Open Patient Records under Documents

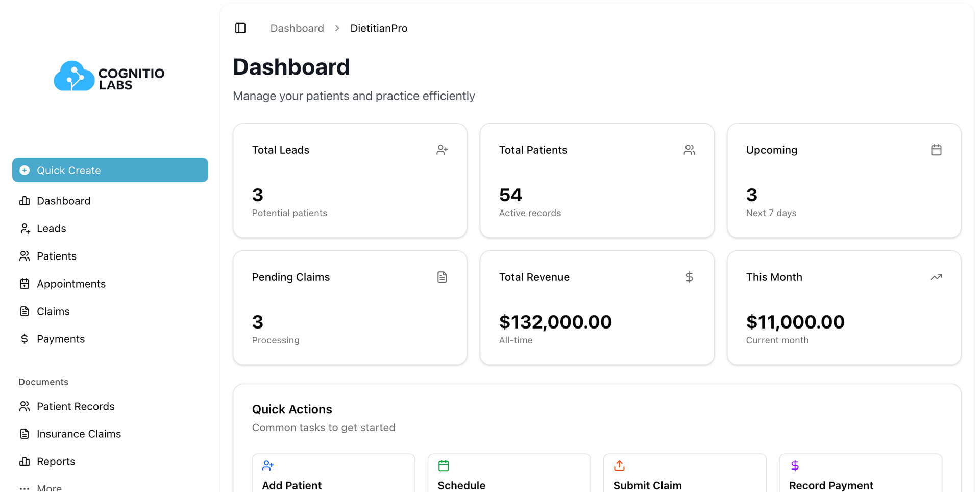[x=76, y=406]
